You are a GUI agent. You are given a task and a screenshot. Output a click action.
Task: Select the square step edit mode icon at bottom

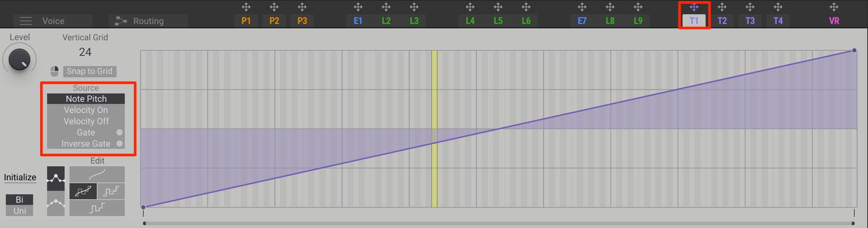coord(97,208)
